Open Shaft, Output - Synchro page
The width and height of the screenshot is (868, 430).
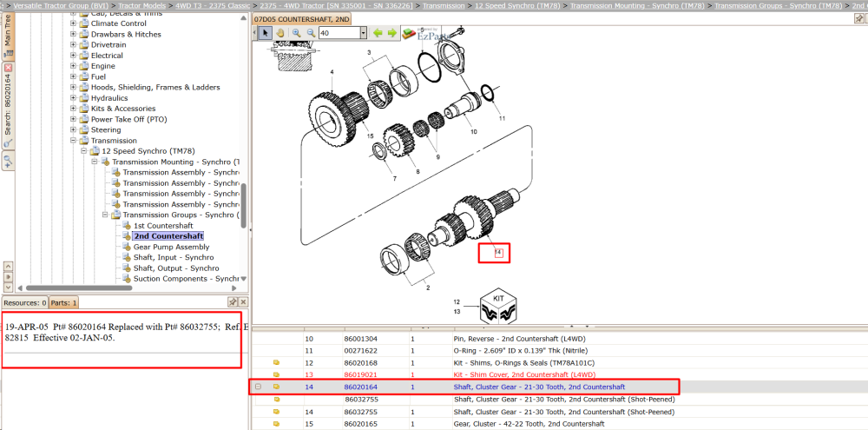click(x=176, y=268)
